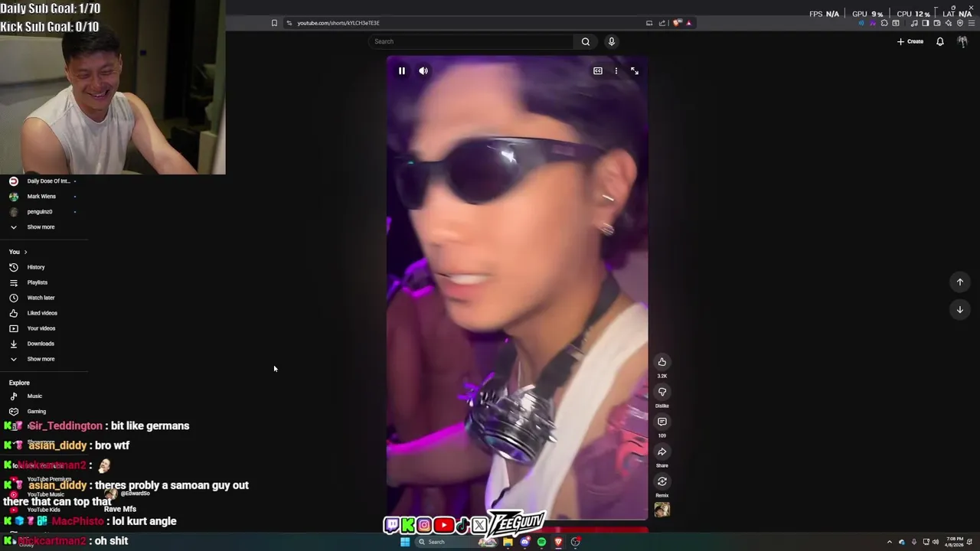Pause the playing Short
Viewport: 980px width, 551px height.
[401, 70]
